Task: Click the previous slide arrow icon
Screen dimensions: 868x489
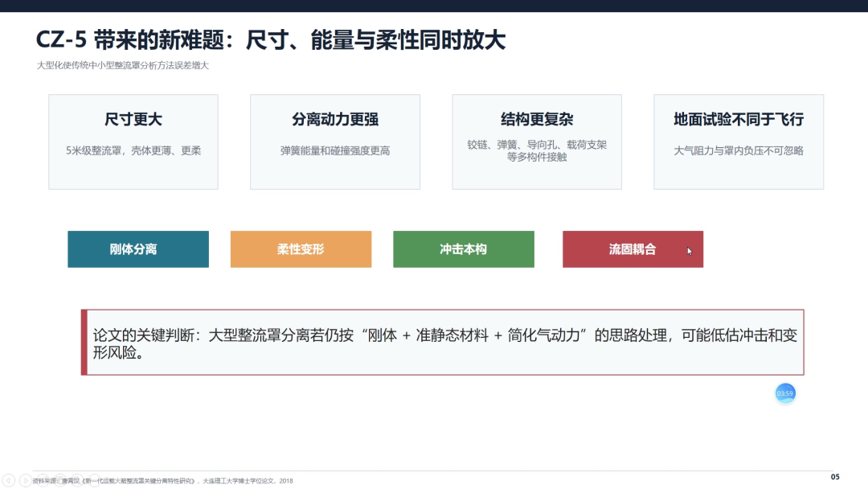Action: pos(9,480)
